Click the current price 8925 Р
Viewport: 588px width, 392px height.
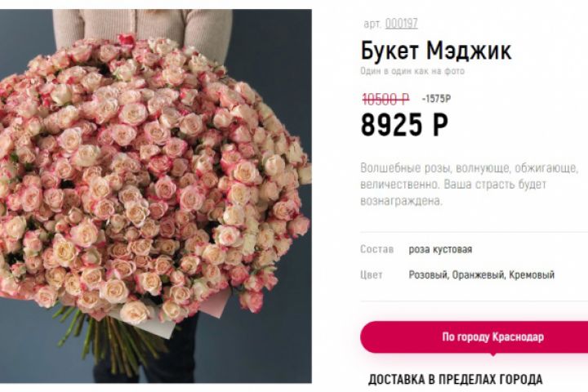coord(404,125)
